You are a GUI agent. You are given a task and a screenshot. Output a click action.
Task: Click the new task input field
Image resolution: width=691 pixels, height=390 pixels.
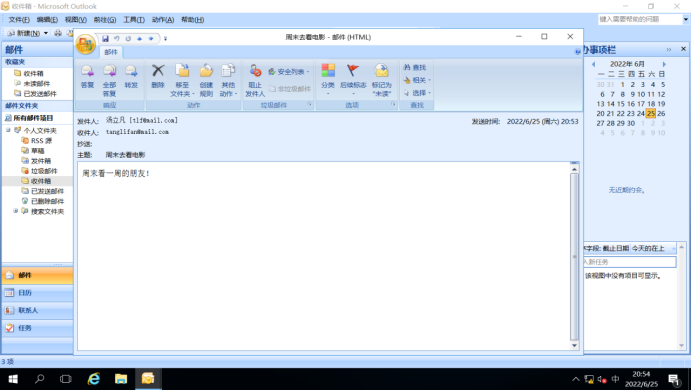pyautogui.click(x=629, y=262)
